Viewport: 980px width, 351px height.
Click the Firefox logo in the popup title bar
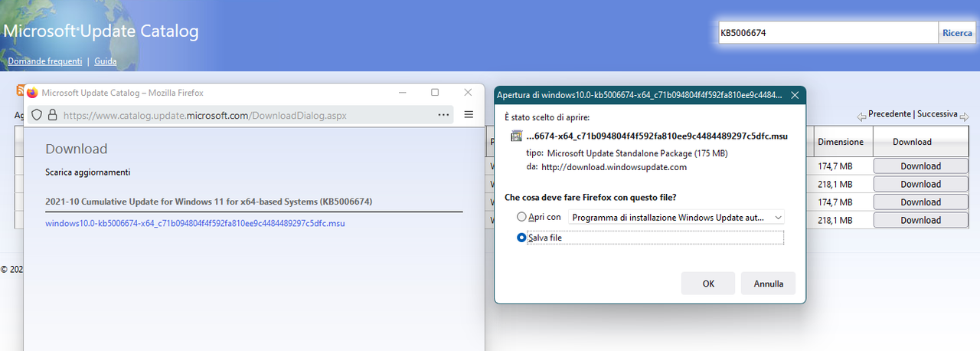click(x=32, y=93)
